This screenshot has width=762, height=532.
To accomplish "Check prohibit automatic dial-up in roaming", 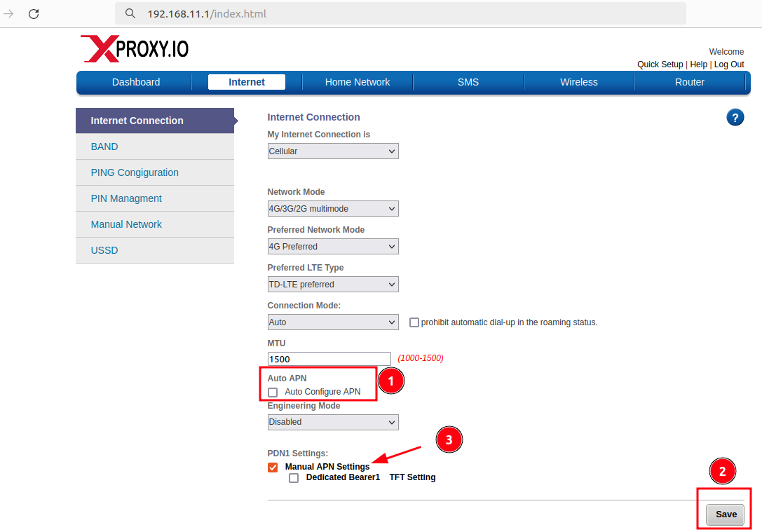I will 414,322.
